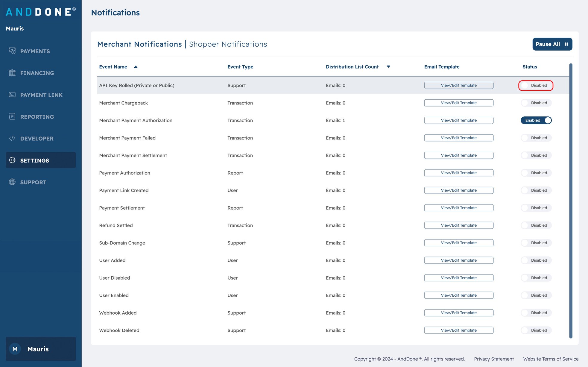Enable the Webhook Deleted notification toggle
The image size is (588, 367).
(x=536, y=330)
